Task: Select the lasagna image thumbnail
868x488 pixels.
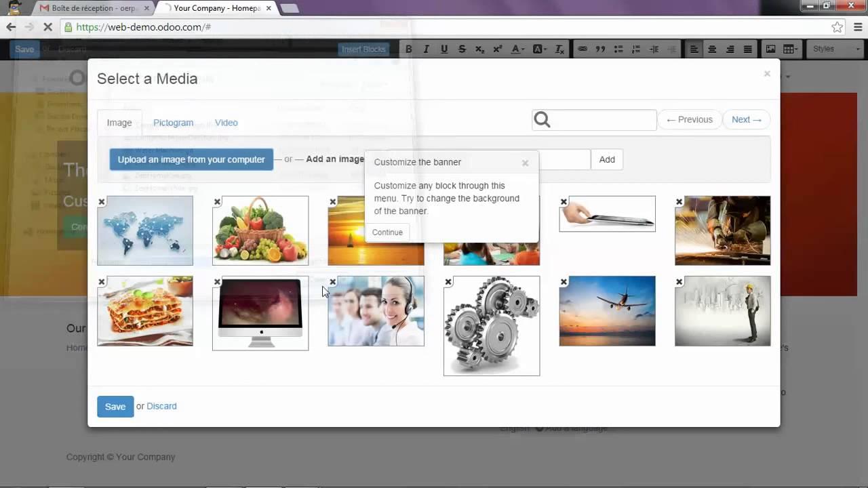Action: point(145,312)
